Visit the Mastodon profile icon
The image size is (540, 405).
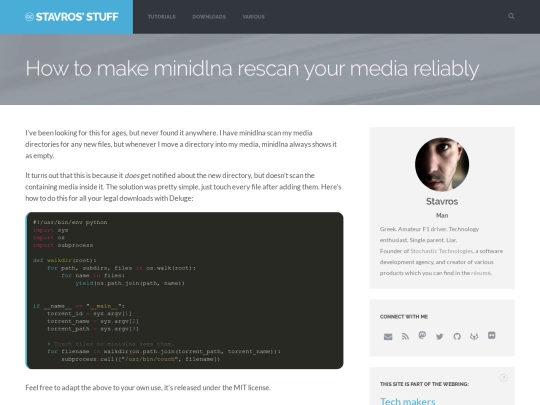(422, 335)
